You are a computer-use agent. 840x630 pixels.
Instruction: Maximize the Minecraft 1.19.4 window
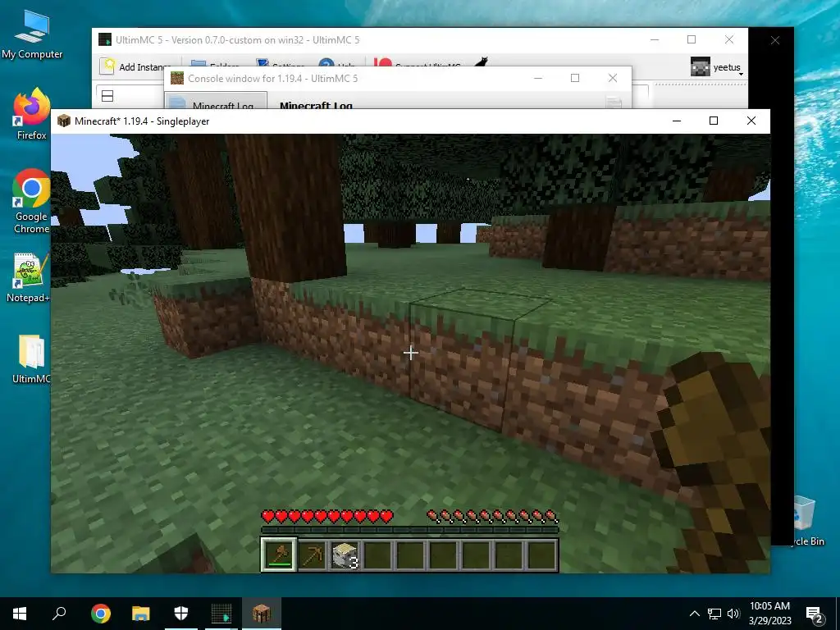(x=714, y=121)
